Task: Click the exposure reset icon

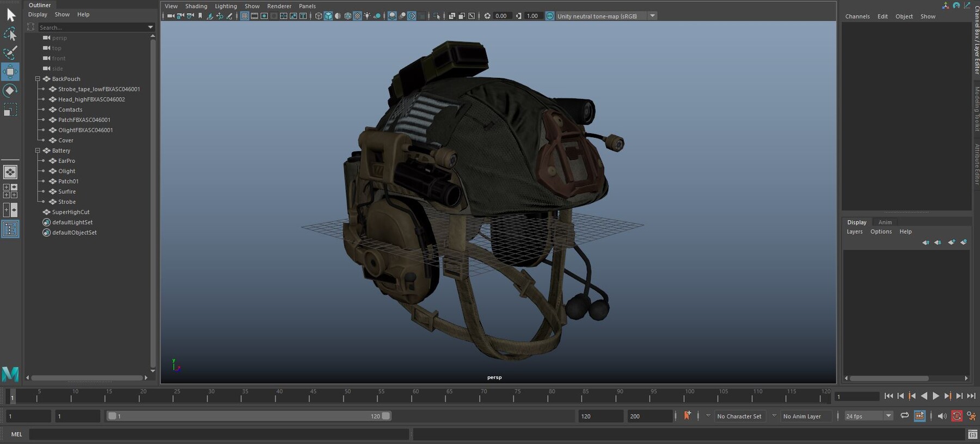Action: coord(487,16)
